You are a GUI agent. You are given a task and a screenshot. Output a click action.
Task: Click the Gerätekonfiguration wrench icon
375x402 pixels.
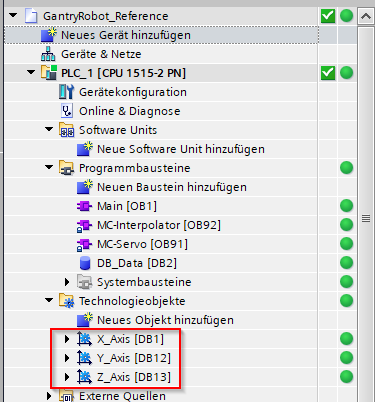coord(66,92)
